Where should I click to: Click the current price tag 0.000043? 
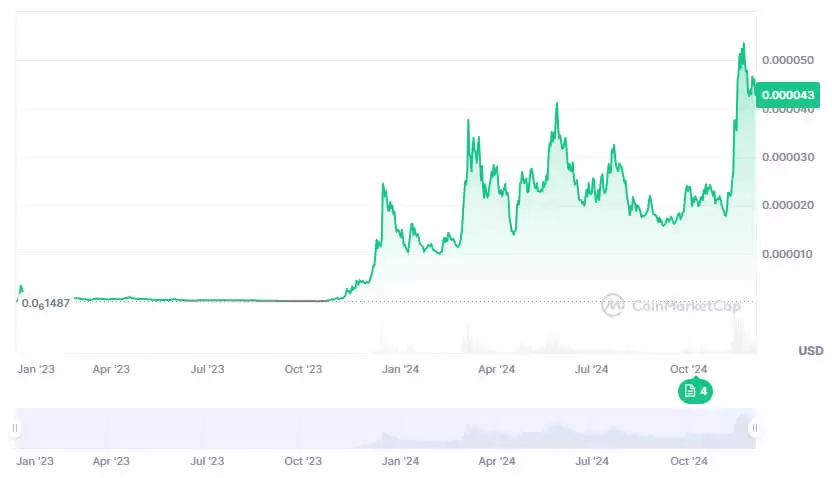coord(788,95)
